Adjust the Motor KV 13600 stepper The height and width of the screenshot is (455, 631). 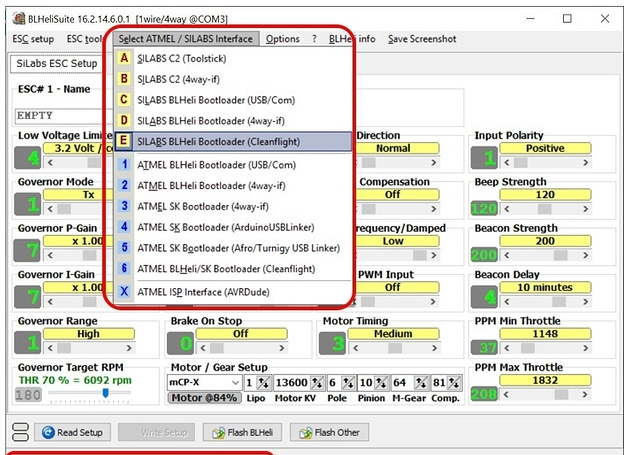[317, 383]
